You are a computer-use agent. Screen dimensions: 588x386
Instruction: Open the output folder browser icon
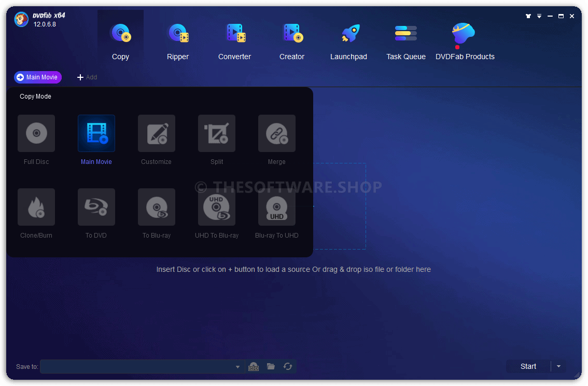(271, 366)
